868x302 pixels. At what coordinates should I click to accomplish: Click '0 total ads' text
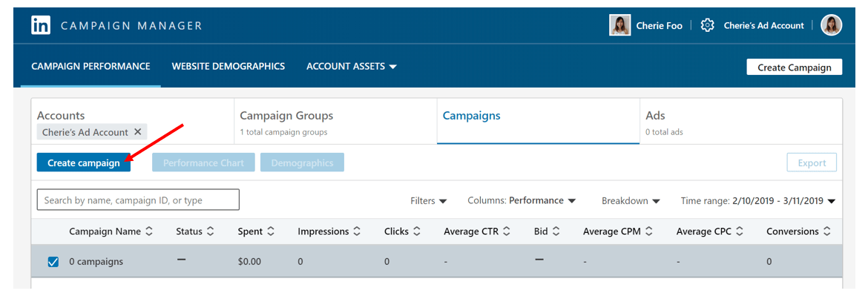(664, 132)
